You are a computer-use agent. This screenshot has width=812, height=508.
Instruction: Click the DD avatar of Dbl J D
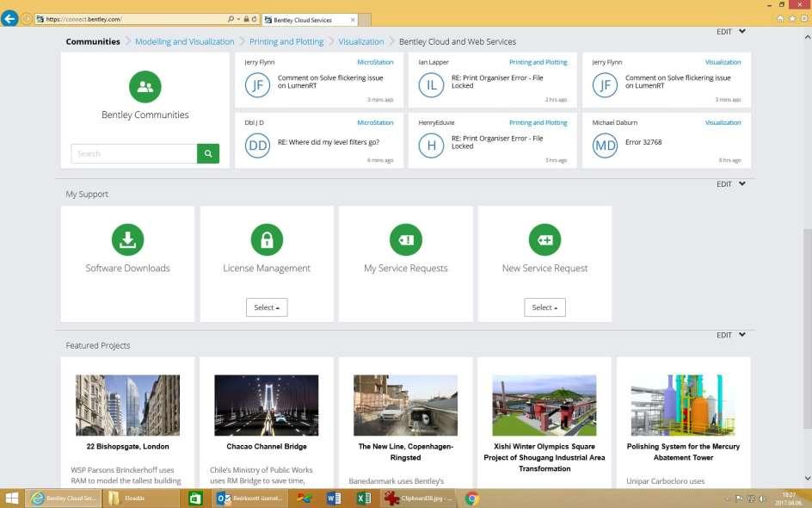coord(257,146)
